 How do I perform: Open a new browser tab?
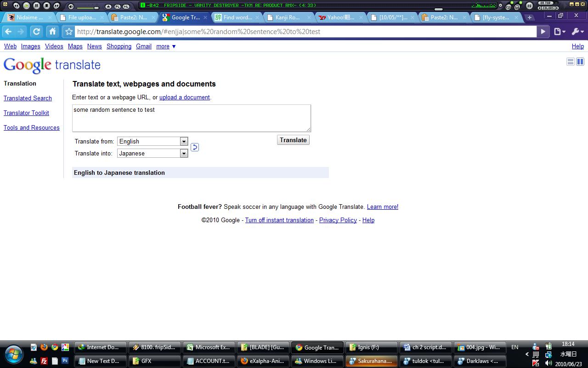click(x=530, y=17)
